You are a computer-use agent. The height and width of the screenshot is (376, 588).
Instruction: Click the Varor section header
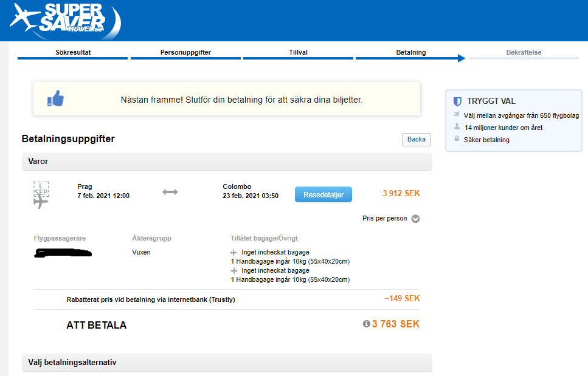(227, 162)
